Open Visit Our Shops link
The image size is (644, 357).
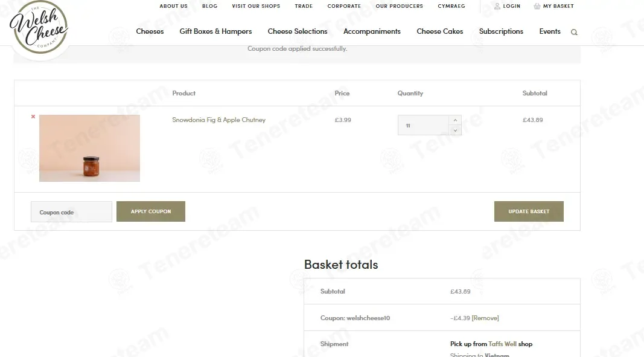256,6
